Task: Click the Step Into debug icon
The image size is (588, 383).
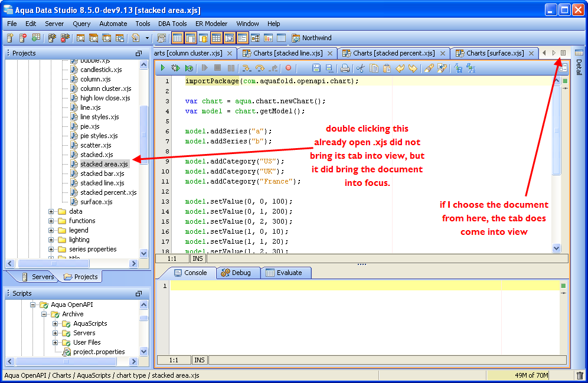Action: click(x=246, y=68)
